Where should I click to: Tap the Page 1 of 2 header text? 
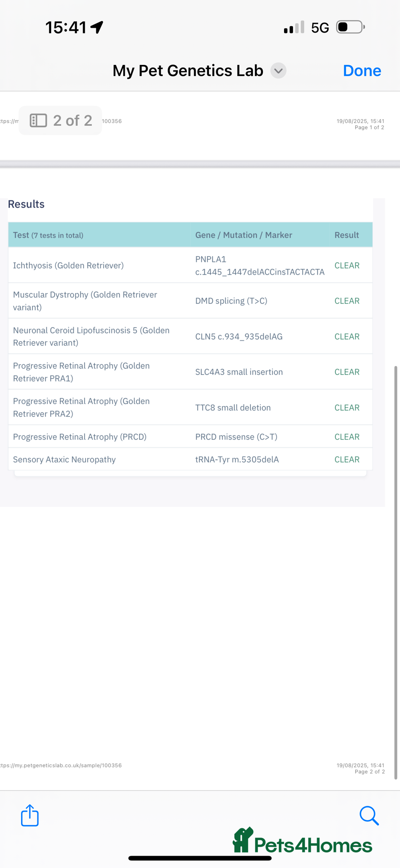click(x=369, y=127)
